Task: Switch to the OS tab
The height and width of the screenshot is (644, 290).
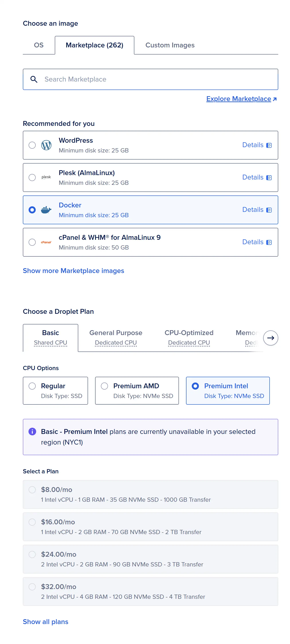Action: click(39, 45)
